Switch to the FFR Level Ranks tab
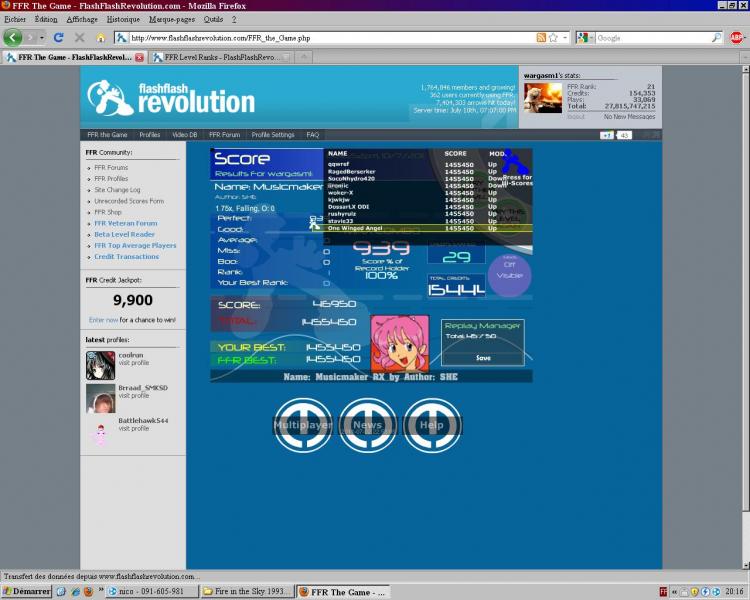 click(220, 57)
